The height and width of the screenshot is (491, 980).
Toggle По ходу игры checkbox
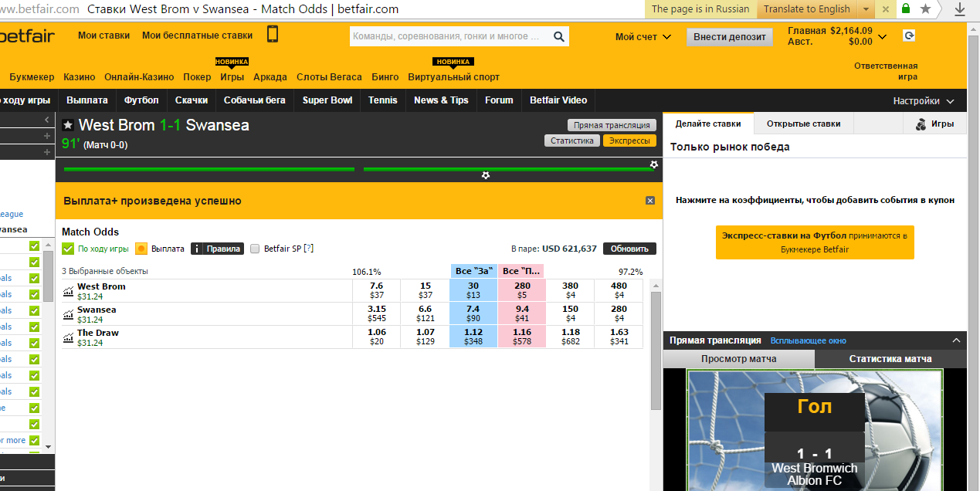pyautogui.click(x=68, y=249)
